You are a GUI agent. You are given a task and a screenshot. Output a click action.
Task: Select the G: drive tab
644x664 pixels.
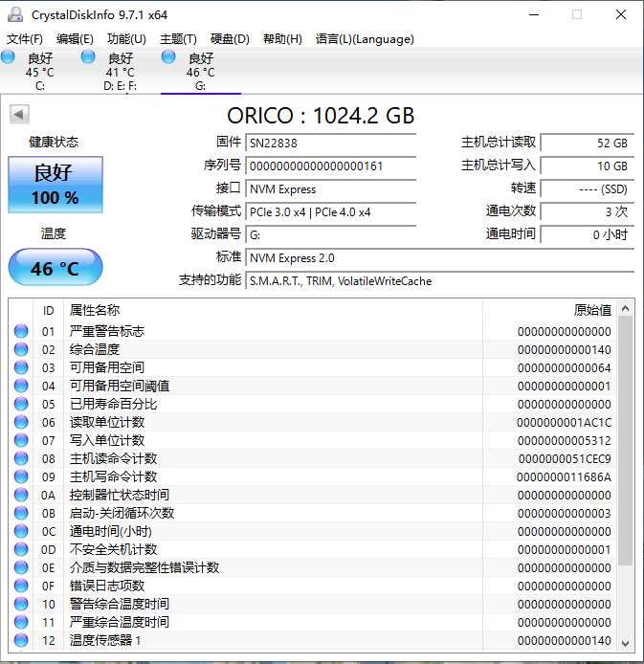tap(200, 72)
